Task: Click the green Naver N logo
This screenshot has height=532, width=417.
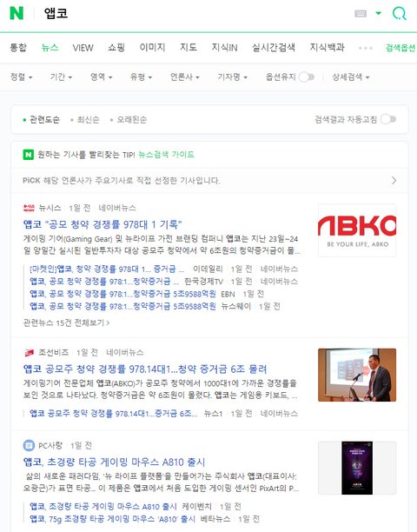Action: pyautogui.click(x=17, y=13)
